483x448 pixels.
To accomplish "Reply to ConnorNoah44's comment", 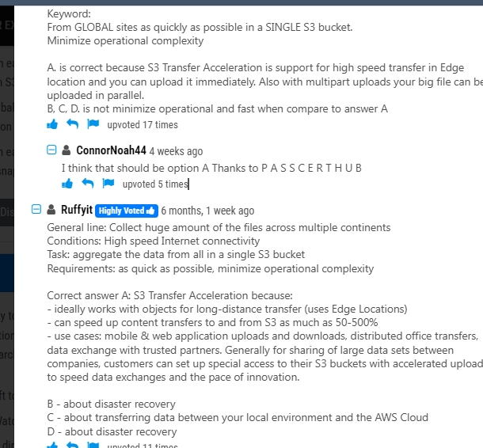I will point(87,184).
